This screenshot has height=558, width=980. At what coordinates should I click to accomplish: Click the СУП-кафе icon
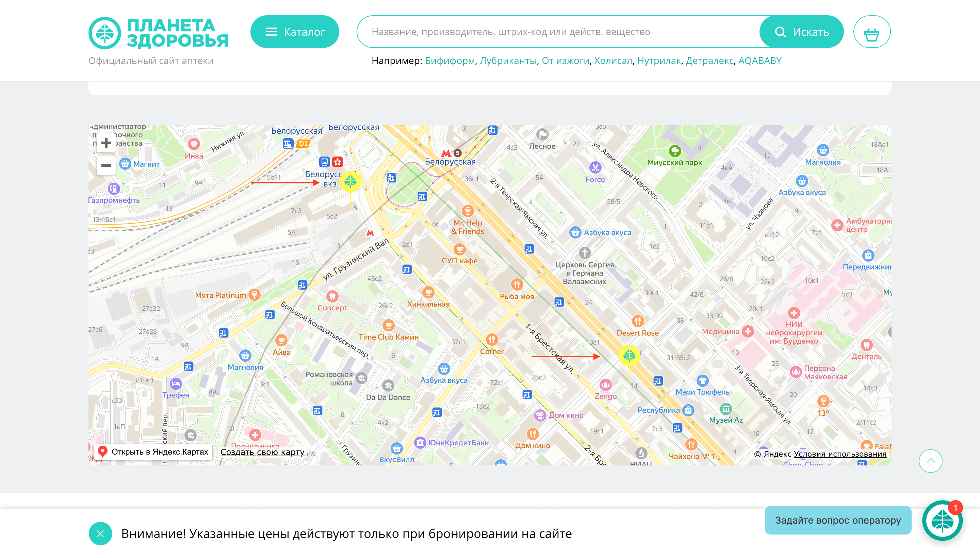click(x=459, y=249)
